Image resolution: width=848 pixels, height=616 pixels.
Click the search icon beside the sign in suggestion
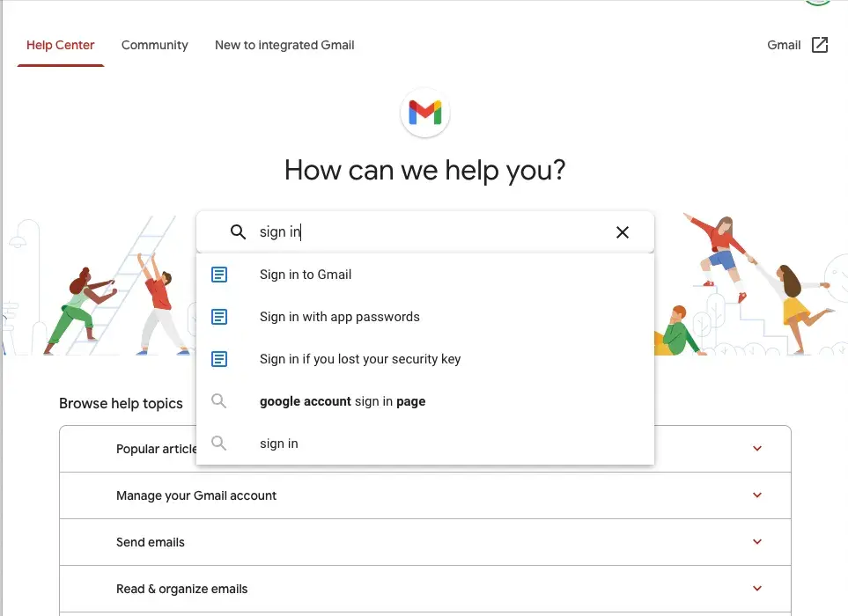(218, 443)
